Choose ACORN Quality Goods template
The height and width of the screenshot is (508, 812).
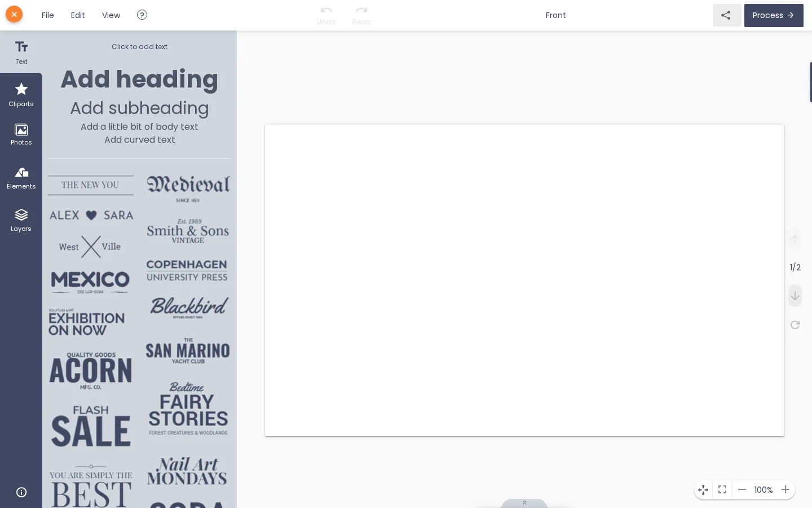pos(91,371)
